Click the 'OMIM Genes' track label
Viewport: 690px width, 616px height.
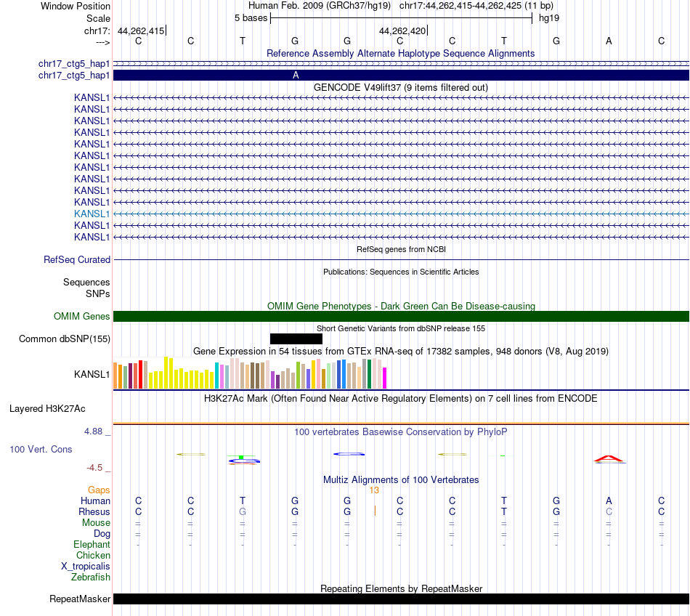tap(81, 317)
